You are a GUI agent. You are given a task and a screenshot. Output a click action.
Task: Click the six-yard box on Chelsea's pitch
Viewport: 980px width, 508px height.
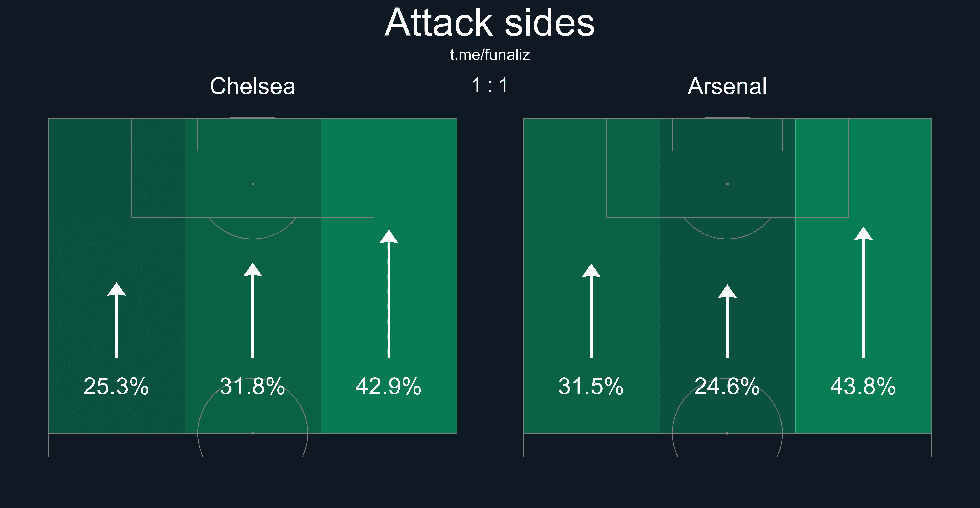coord(253,135)
